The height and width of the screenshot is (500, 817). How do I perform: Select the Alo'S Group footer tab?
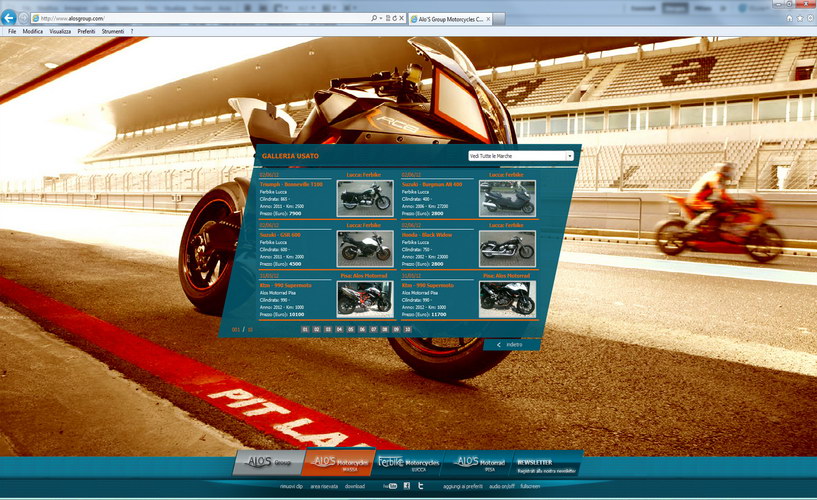[268, 462]
